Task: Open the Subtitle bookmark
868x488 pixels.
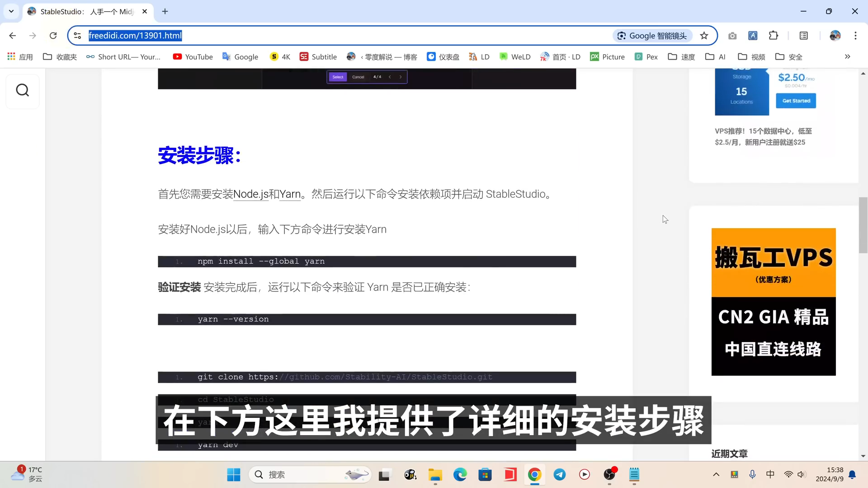Action: (x=318, y=56)
